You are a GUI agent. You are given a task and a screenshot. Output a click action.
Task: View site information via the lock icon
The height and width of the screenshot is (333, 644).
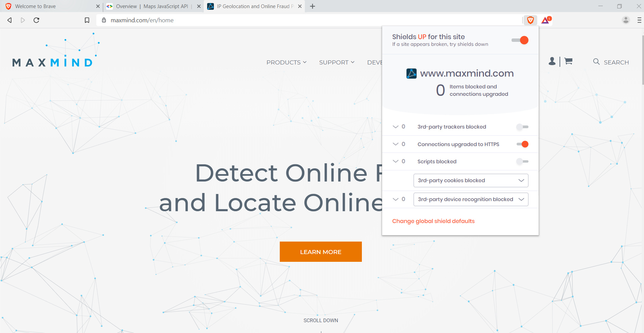pos(104,20)
